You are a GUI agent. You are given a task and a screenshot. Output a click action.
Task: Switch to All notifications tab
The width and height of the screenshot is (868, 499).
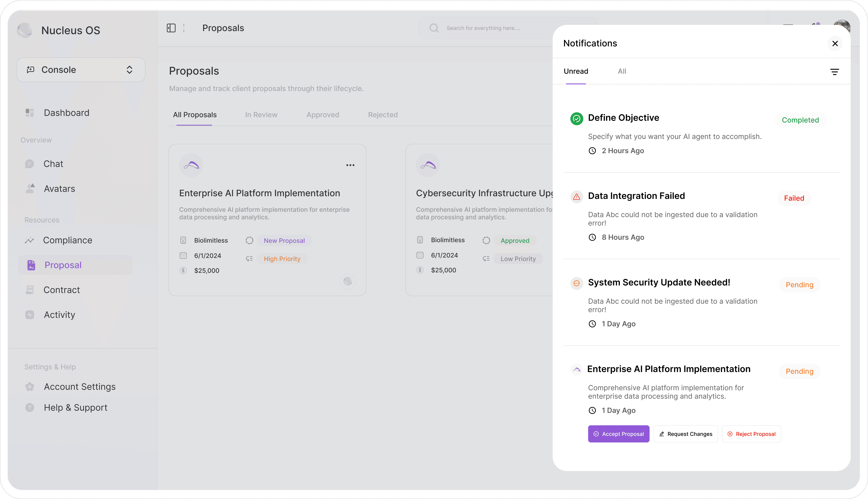coord(622,71)
